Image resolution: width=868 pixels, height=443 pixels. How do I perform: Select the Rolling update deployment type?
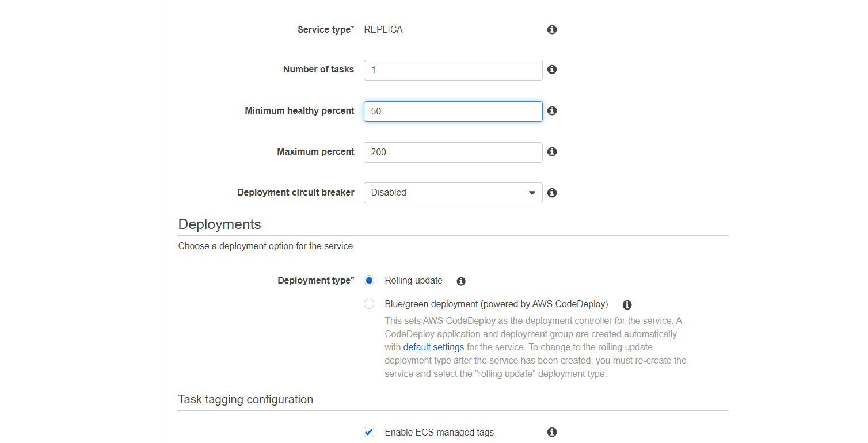369,280
